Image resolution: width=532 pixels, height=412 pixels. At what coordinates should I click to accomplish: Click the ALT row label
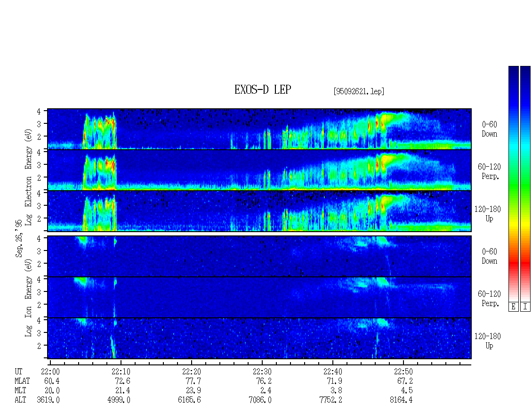coord(20,400)
